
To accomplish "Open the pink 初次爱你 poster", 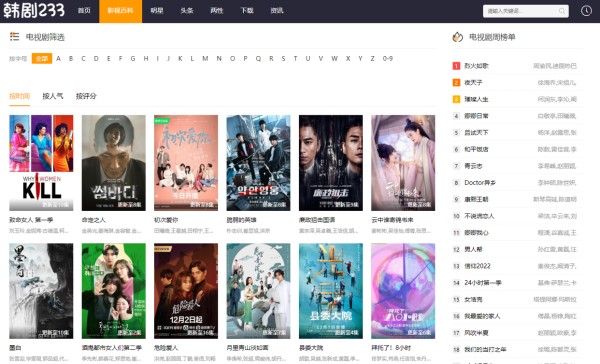I will (186, 163).
